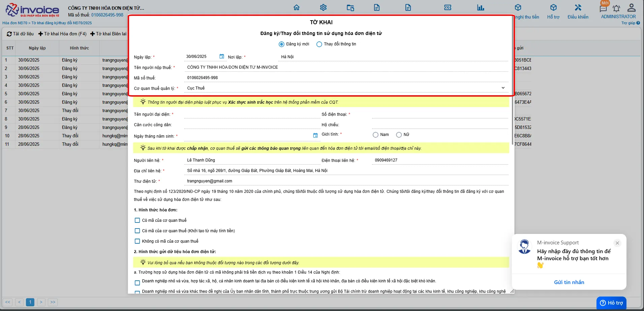This screenshot has width=644, height=311.
Task: Click the blue Hỗ trợ floating button
Action: click(x=611, y=303)
